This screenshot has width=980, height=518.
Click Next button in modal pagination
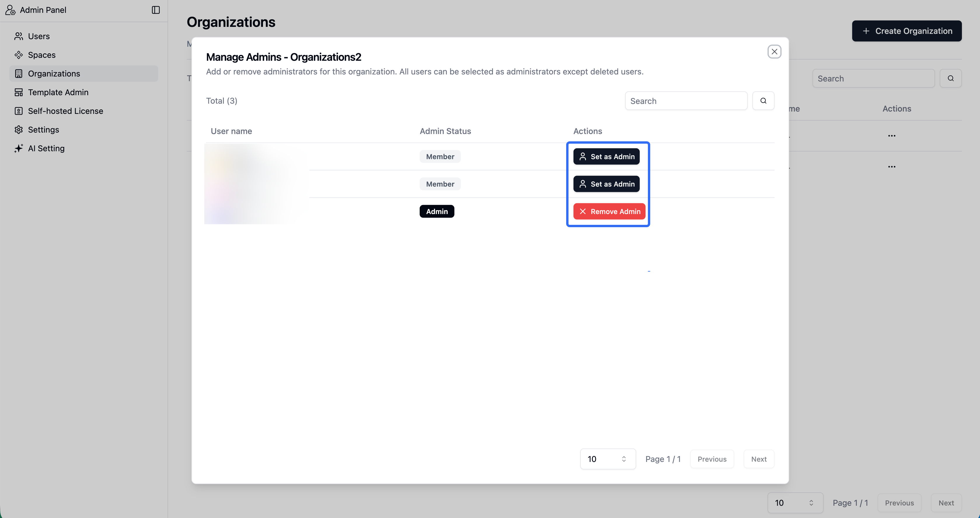pos(758,459)
